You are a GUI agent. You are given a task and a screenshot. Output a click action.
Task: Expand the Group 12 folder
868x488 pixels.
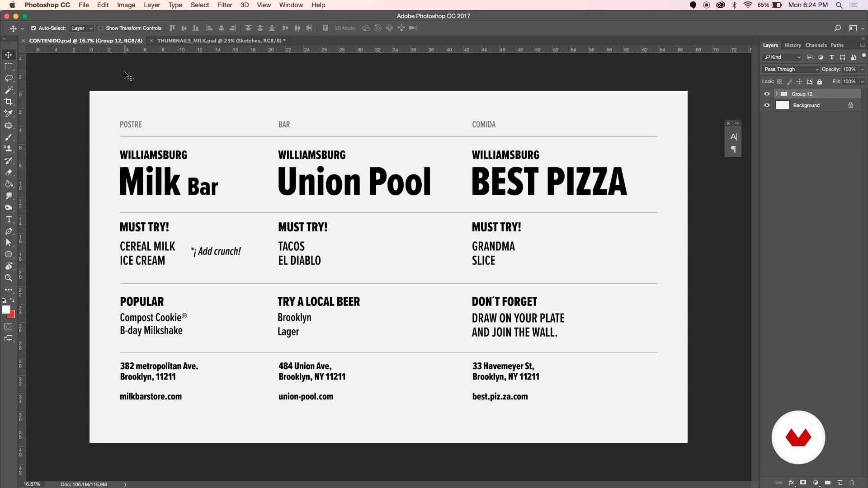pyautogui.click(x=777, y=94)
